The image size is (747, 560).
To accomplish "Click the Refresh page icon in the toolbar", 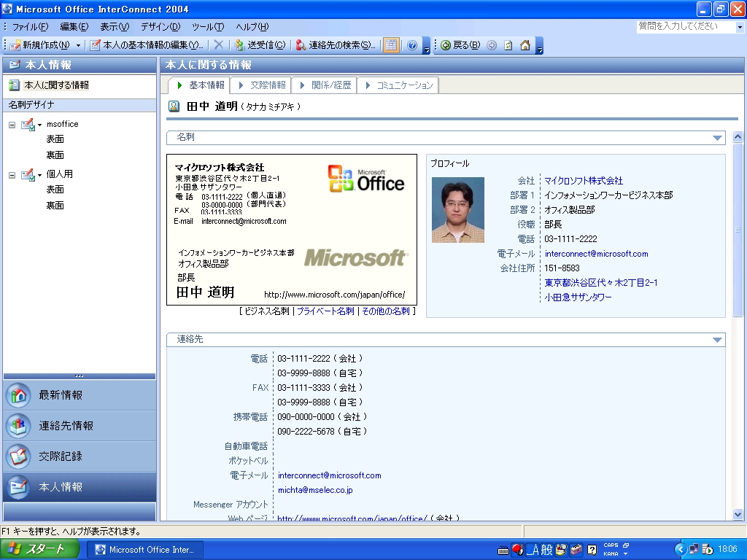I will click(508, 45).
